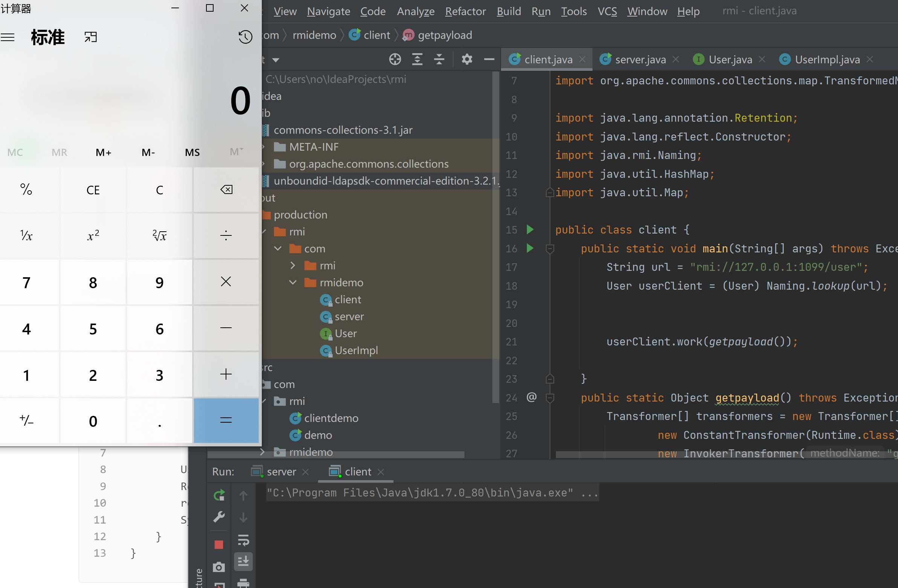Click the CE clear entry key
Screen dimensions: 898x588
pos(93,190)
